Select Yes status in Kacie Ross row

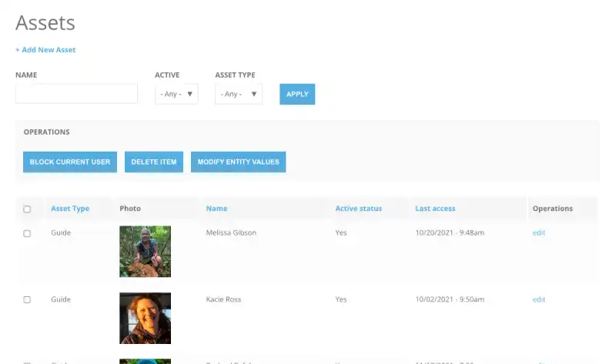pyautogui.click(x=341, y=299)
